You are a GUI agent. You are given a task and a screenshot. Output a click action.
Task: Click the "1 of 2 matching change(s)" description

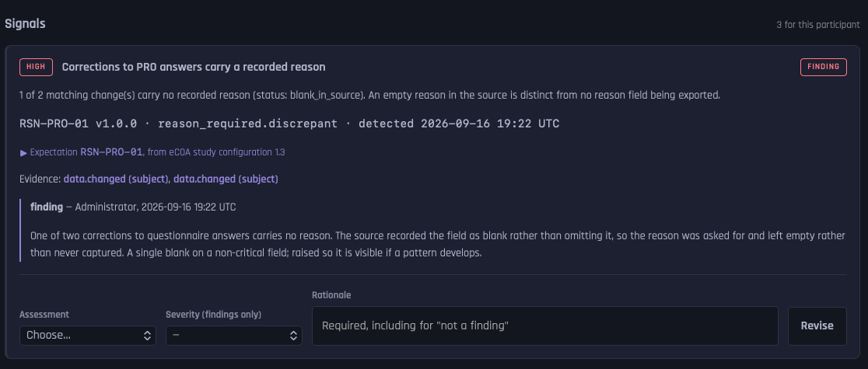pyautogui.click(x=369, y=95)
